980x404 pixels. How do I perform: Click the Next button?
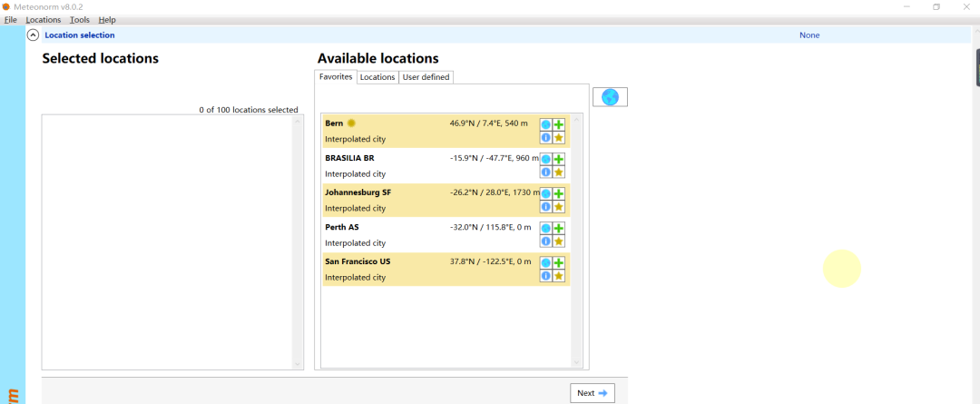point(593,393)
